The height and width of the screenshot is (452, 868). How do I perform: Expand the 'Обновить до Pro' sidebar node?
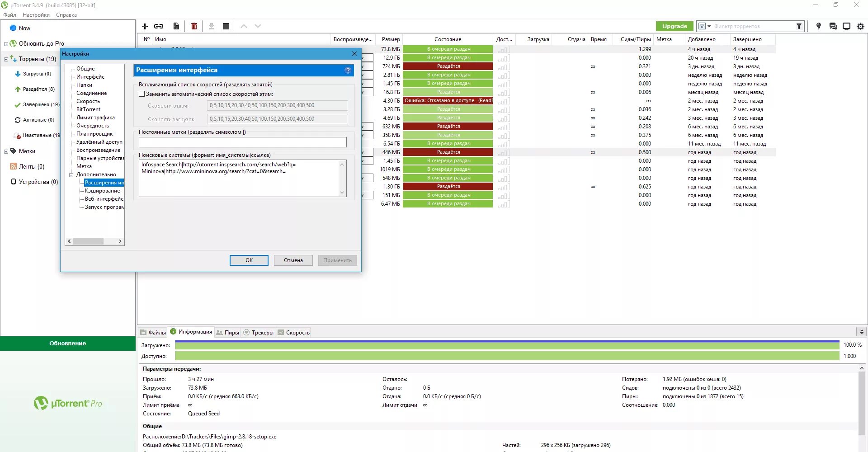pos(6,44)
